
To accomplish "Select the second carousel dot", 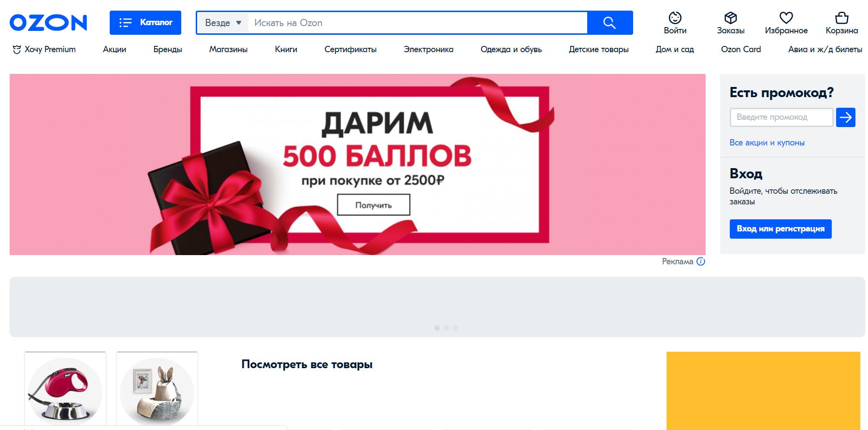I will click(x=446, y=328).
